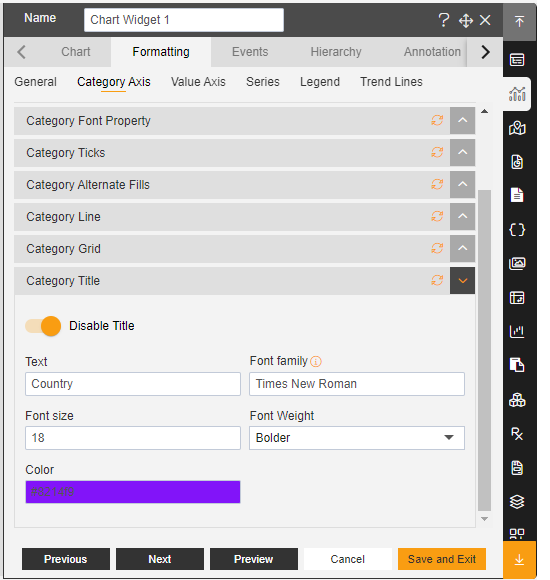The height and width of the screenshot is (580, 550).
Task: Open the image gallery icon in sidebar
Action: [x=517, y=263]
